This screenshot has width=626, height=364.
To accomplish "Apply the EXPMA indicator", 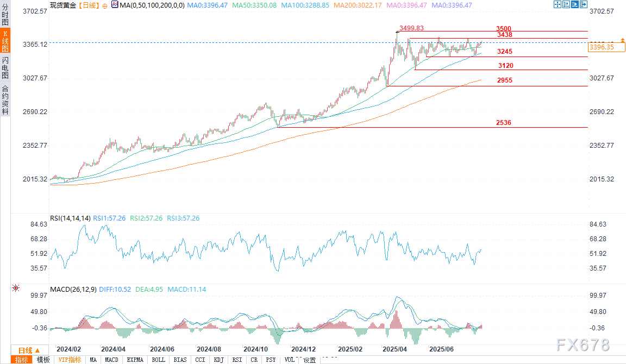I will [x=135, y=360].
